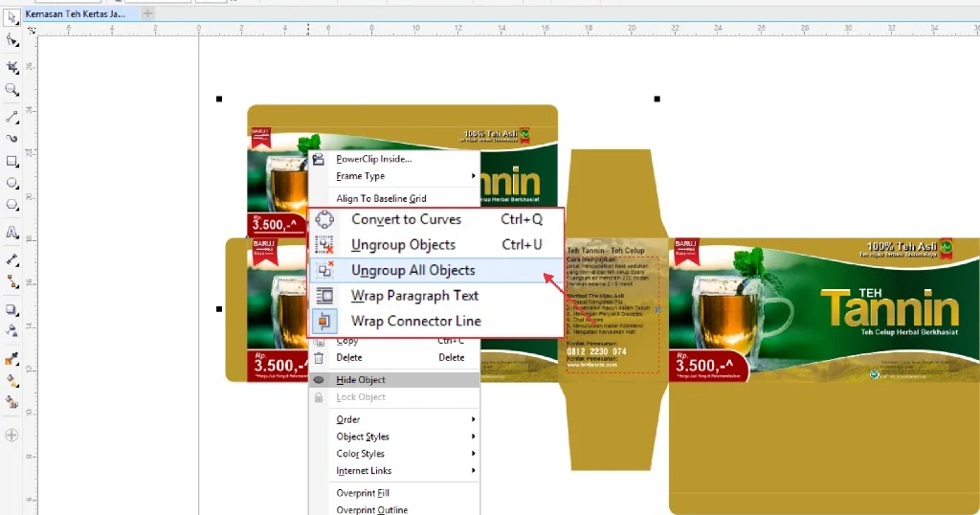Activate the Text tool
Image resolution: width=980 pixels, height=515 pixels.
pos(11,233)
